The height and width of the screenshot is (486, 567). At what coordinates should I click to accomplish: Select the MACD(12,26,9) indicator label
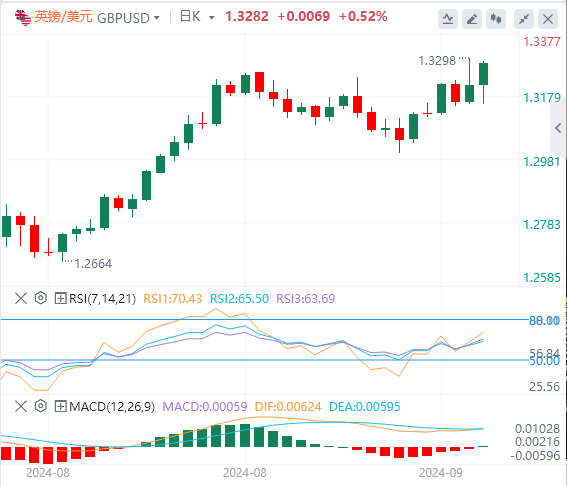pyautogui.click(x=112, y=407)
